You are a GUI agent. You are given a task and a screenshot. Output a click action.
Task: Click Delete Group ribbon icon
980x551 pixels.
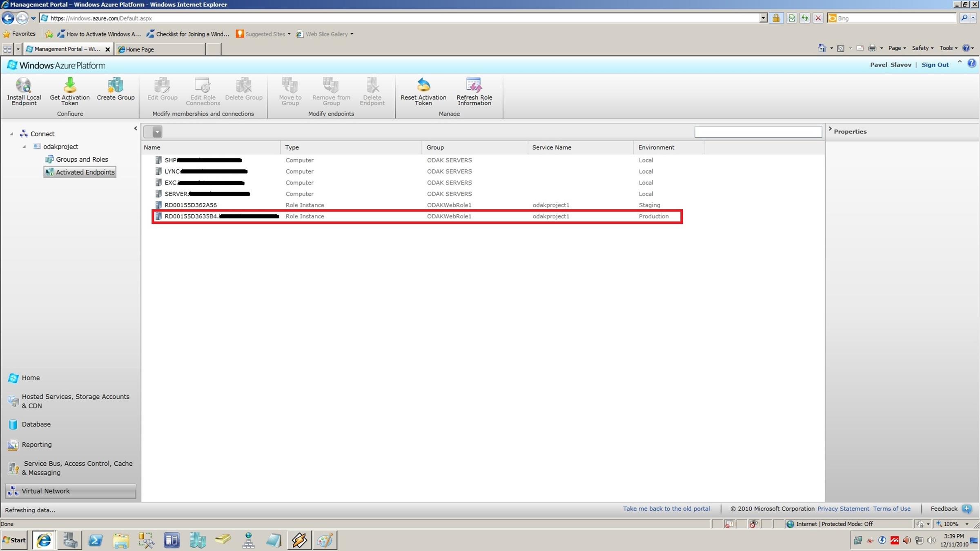pos(244,85)
